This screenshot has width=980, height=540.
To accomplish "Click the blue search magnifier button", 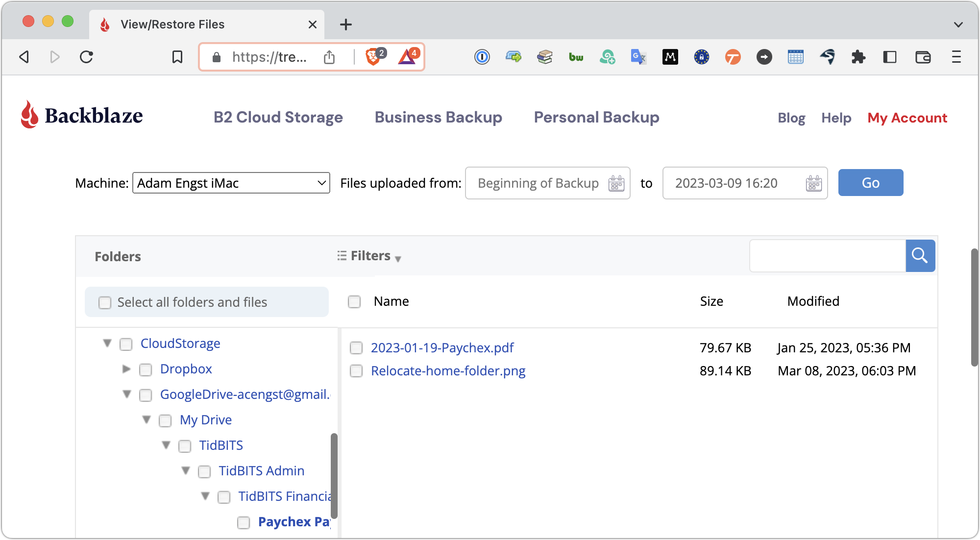I will (920, 256).
